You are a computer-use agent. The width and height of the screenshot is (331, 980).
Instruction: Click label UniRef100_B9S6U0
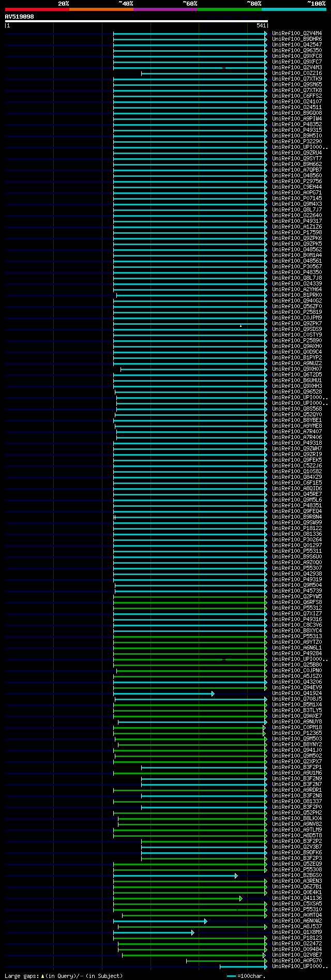pos(297,556)
